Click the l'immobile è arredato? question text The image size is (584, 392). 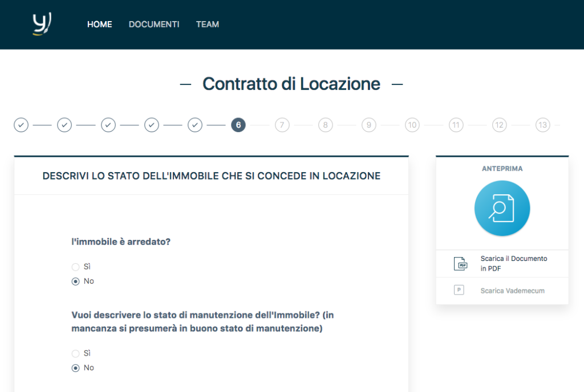pyautogui.click(x=121, y=242)
